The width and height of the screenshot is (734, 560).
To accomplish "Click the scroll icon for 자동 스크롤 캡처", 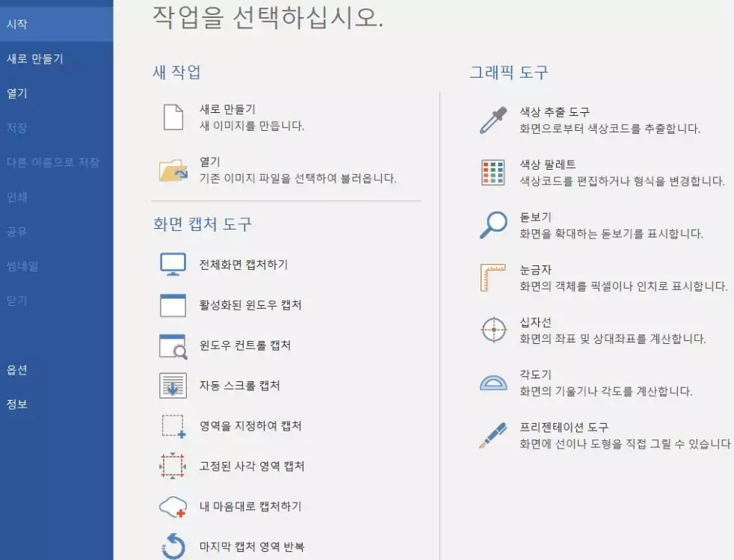I will 173,385.
